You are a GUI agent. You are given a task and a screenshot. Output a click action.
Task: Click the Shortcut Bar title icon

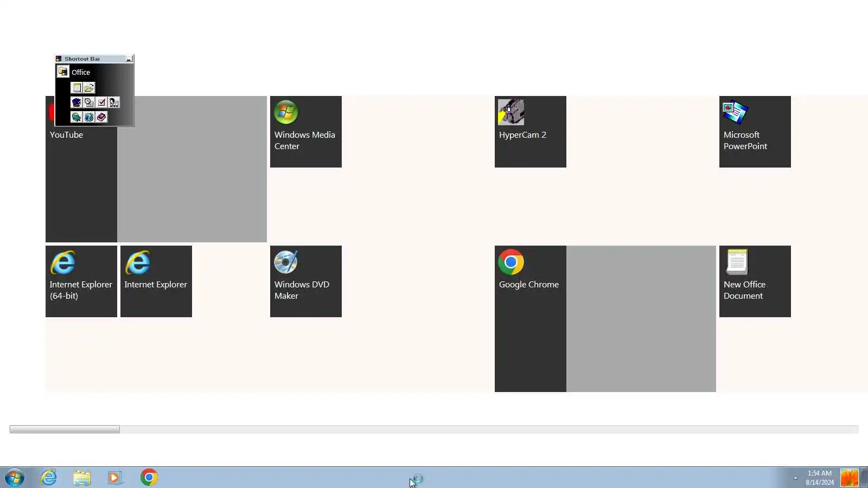[x=59, y=59]
